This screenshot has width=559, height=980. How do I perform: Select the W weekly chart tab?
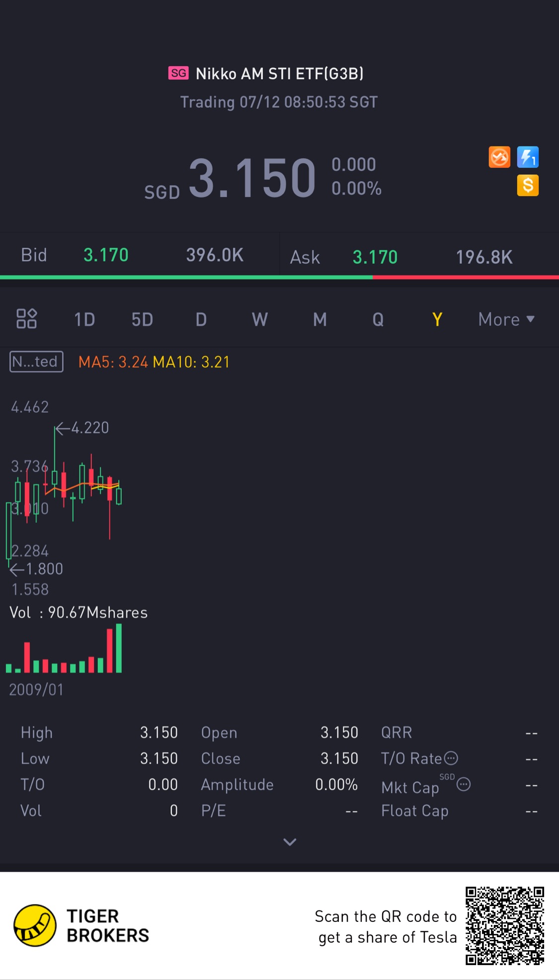(x=260, y=319)
